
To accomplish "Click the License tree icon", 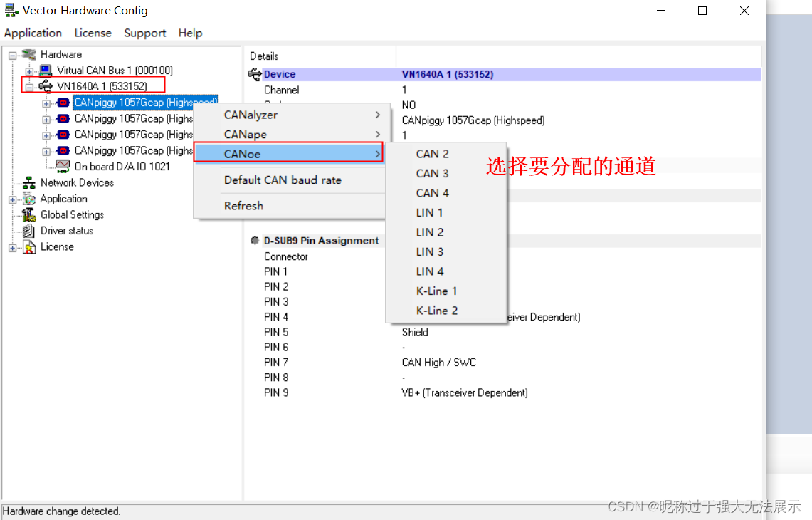I will pos(29,246).
